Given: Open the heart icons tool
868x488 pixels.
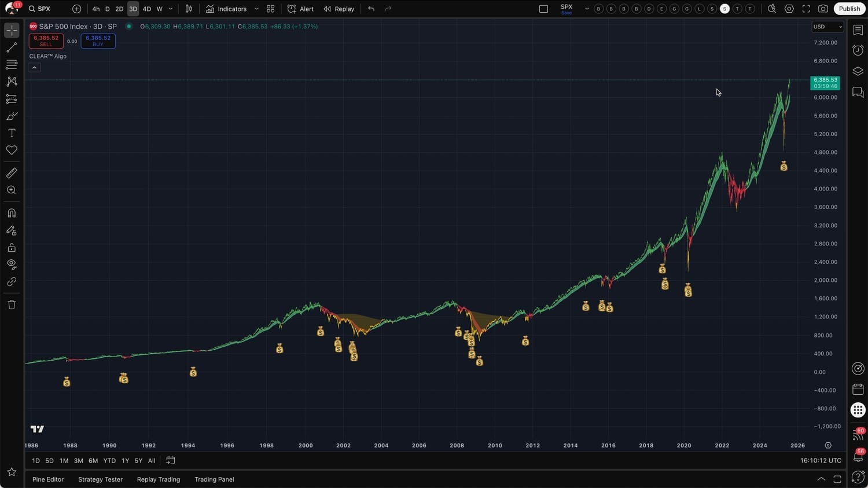Looking at the screenshot, I should (x=12, y=151).
